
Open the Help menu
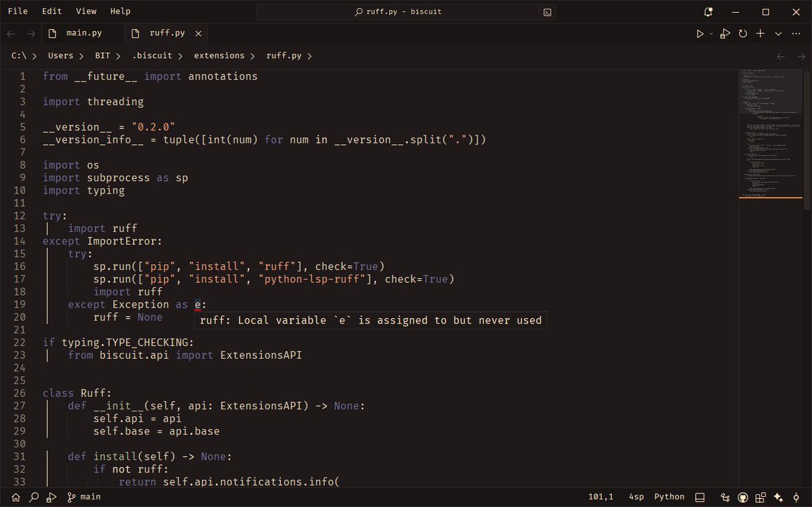point(120,12)
